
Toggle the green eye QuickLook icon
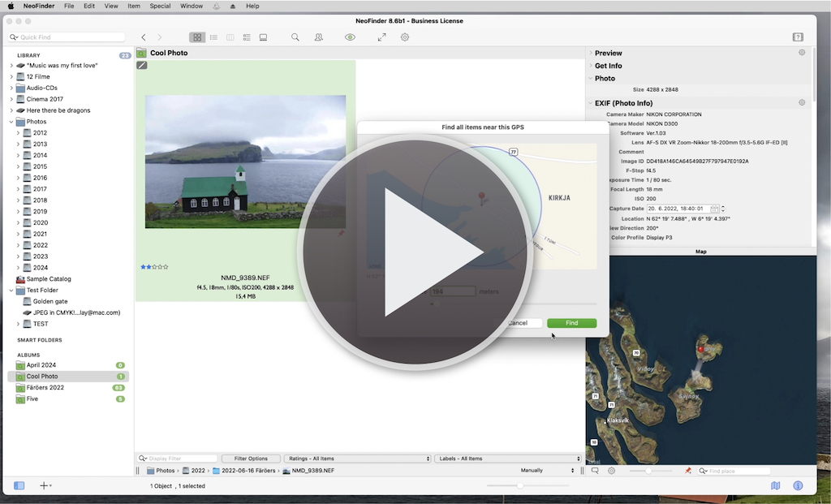351,37
